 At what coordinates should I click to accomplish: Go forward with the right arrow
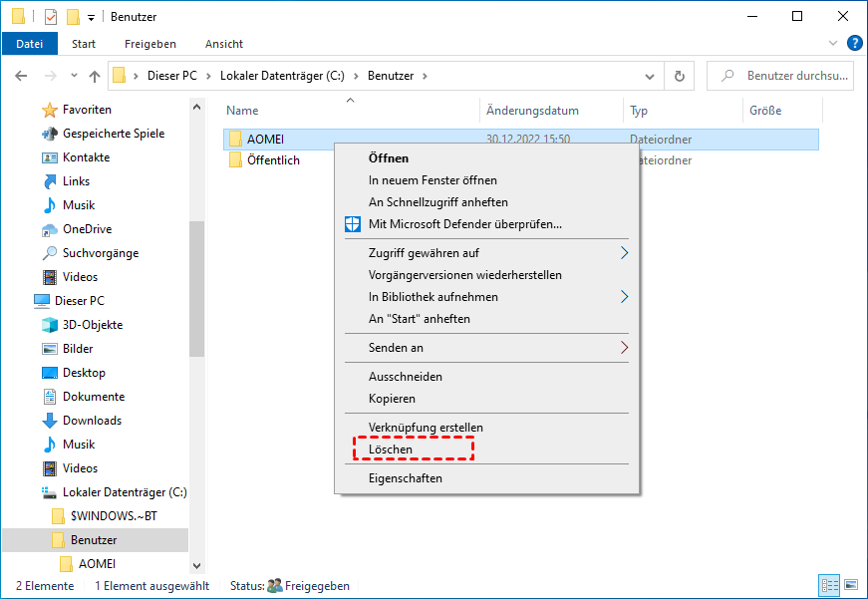tap(51, 76)
